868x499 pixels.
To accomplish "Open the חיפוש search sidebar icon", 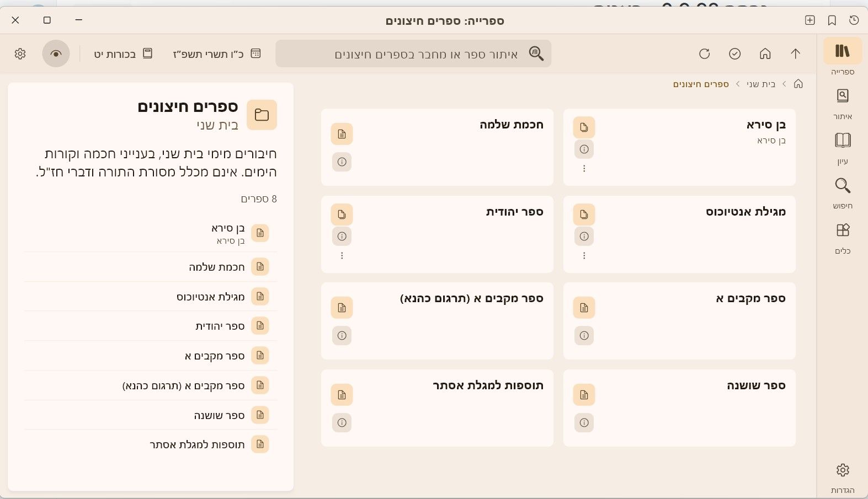I will coord(842,192).
